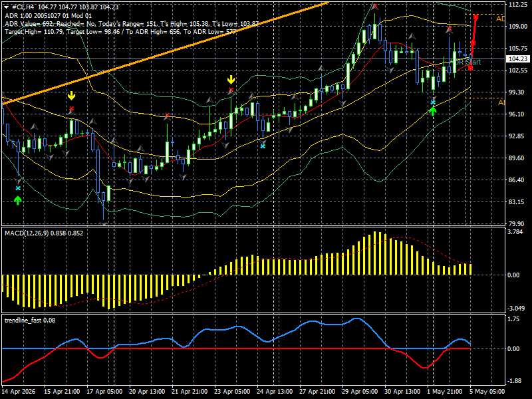532x399 pixels.
Task: Select the red X under the 23 Apr yellow arrow
Action: 231,90
